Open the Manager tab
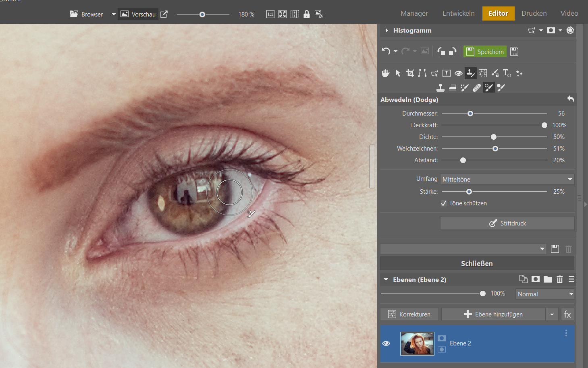The image size is (588, 368). click(414, 13)
